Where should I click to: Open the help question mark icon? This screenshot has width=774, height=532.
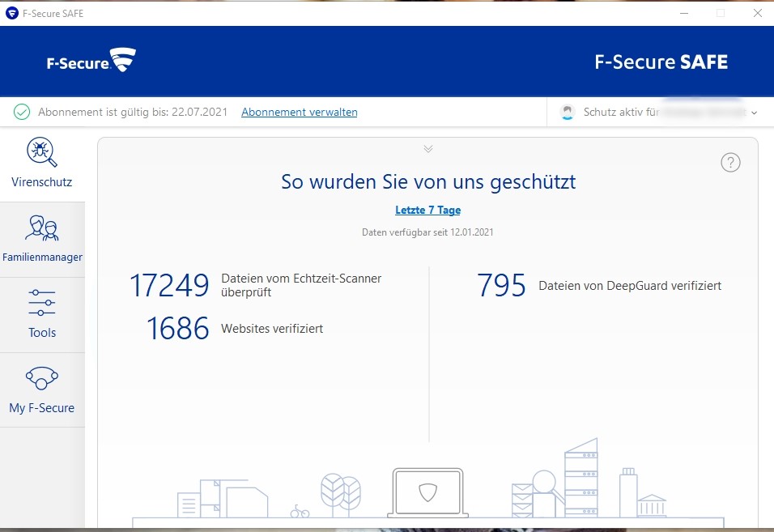(x=730, y=163)
